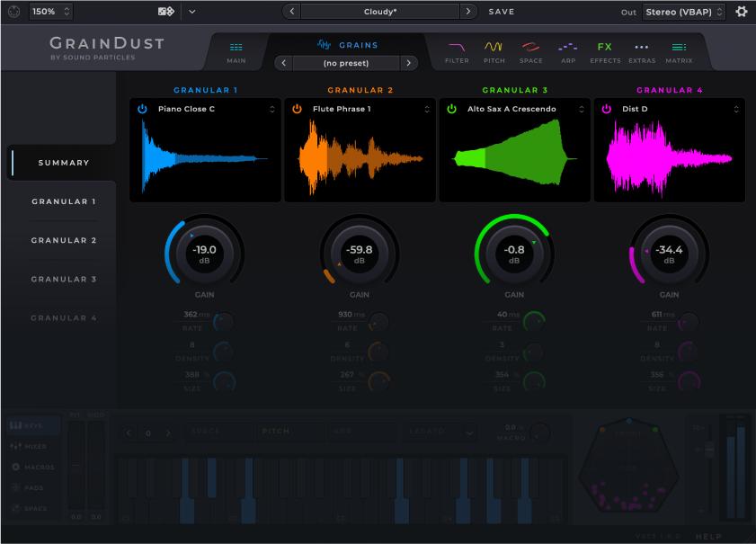Click the round logo icon beside 150%
The image size is (756, 544).
click(13, 11)
